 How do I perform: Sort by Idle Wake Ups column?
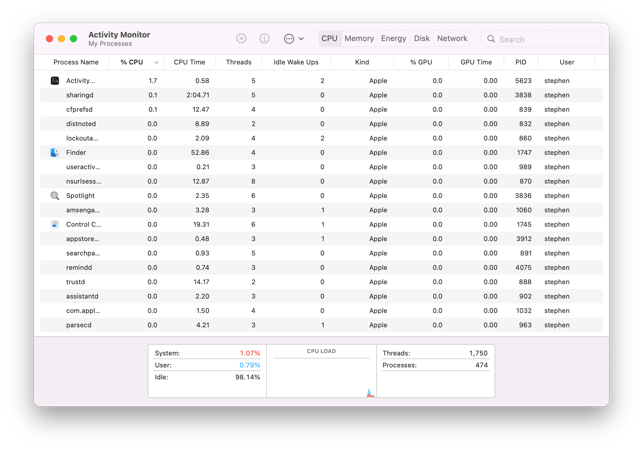[x=296, y=62]
